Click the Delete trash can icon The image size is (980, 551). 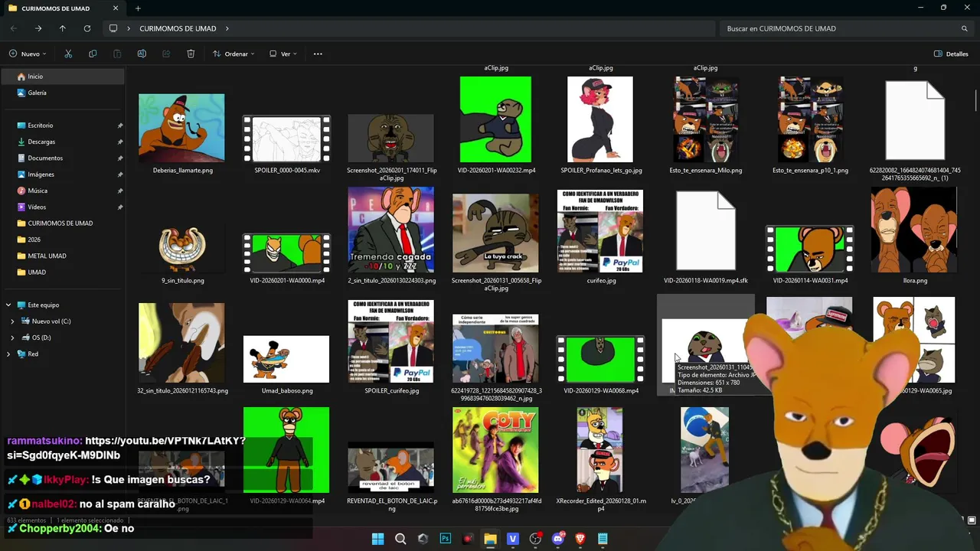pos(191,54)
